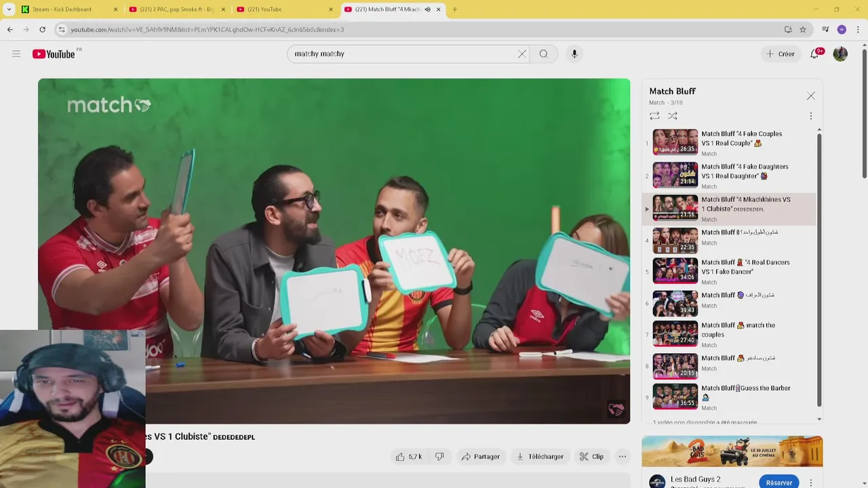Close the Kick Dashboard tab
This screenshot has height=488, width=868.
tap(115, 9)
